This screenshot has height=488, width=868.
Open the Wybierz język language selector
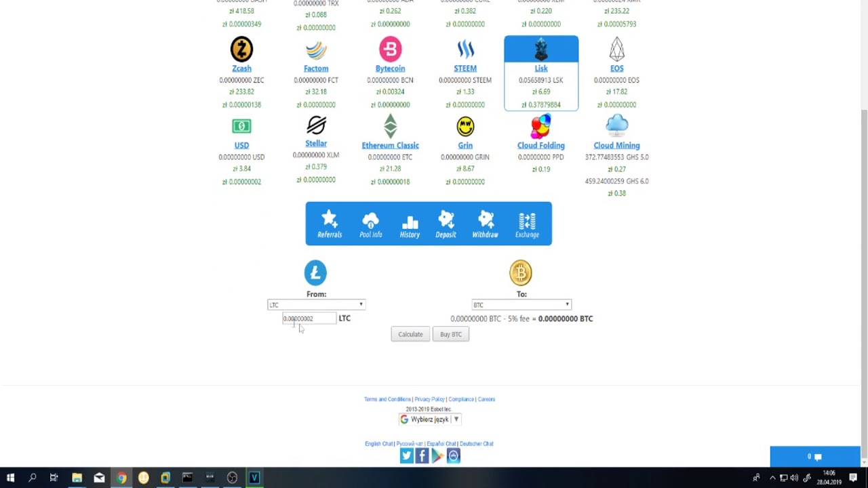pyautogui.click(x=430, y=420)
